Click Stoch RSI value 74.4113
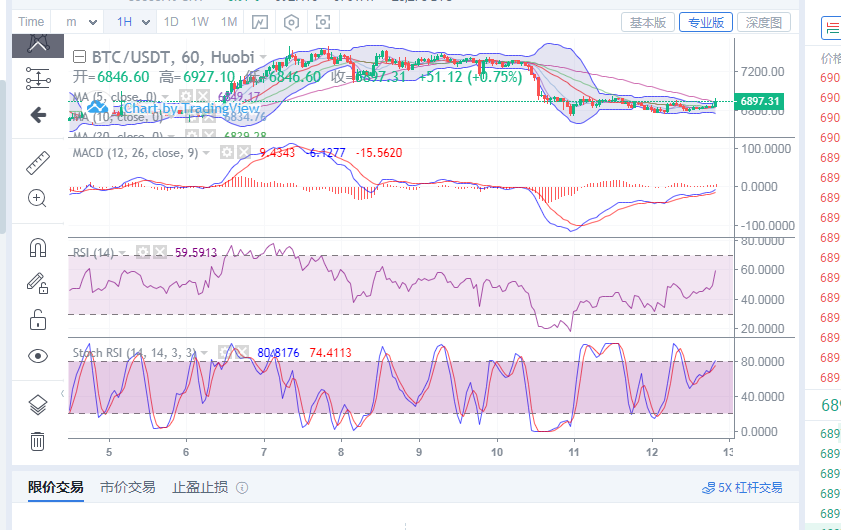841x530 pixels. 330,352
